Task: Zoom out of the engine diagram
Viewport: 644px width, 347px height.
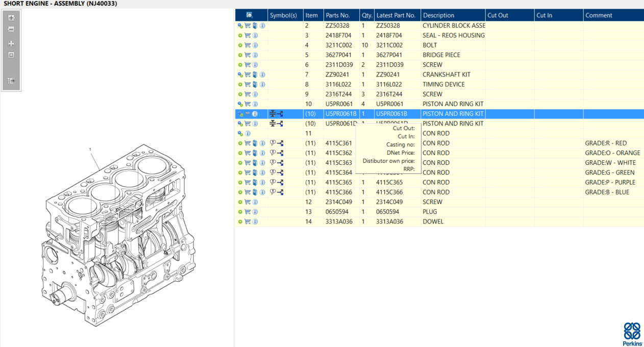Action: [11, 30]
